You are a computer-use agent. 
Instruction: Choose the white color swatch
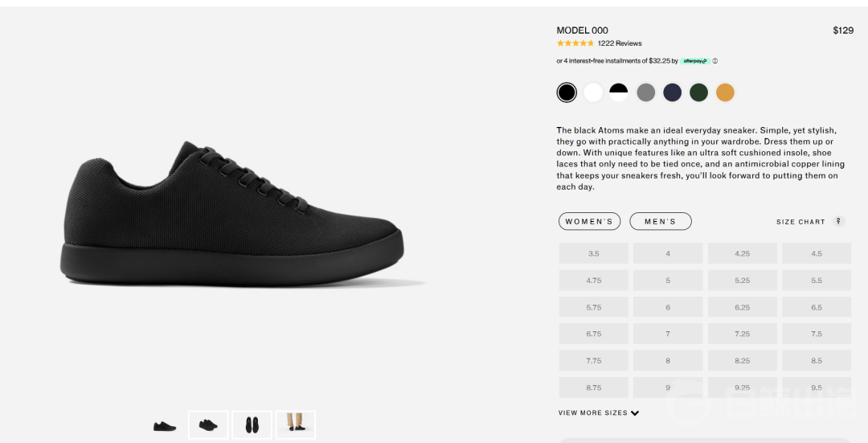coord(593,92)
